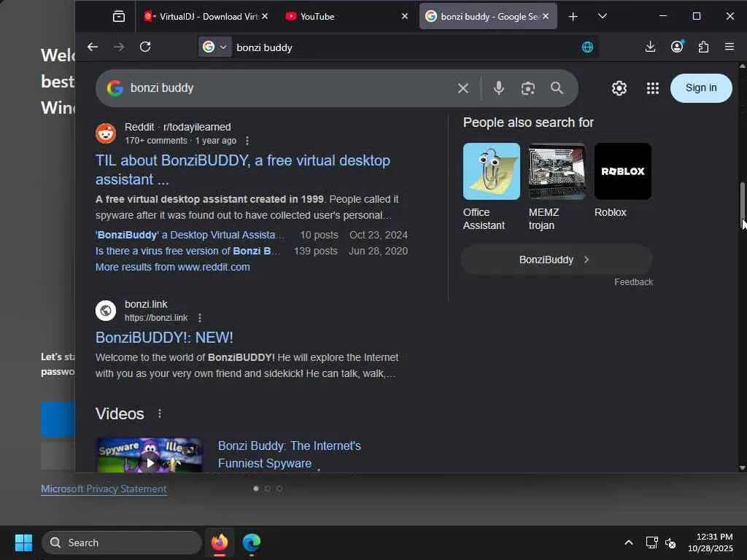
Task: Select first page dot in background window
Action: click(x=256, y=489)
